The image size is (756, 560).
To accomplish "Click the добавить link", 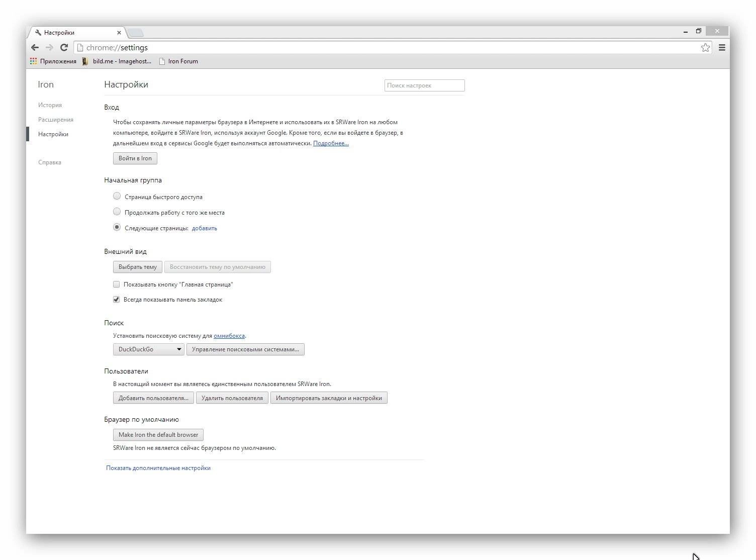I will tap(205, 228).
